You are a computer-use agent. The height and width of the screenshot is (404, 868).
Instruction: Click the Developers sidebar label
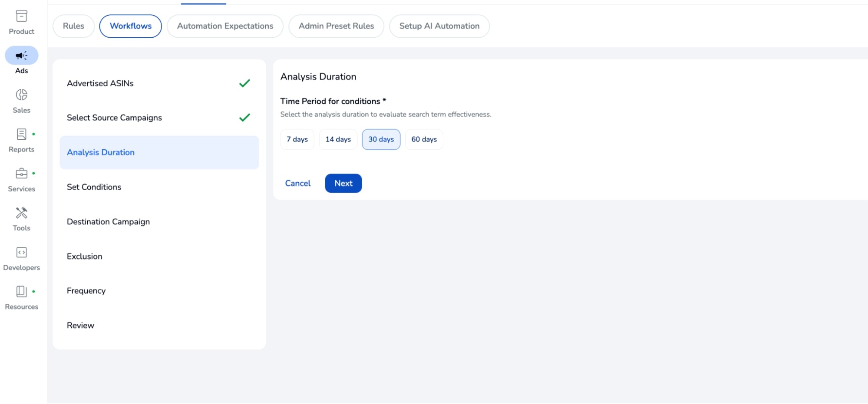coord(21,268)
